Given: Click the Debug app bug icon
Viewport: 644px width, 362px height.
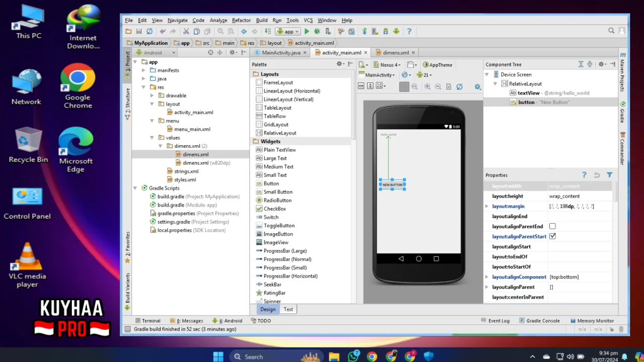Looking at the screenshot, I should [317, 31].
